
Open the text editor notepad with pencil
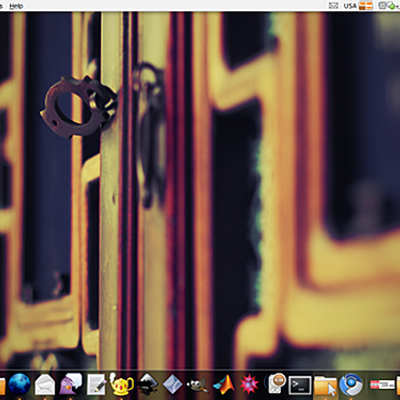coord(97,384)
